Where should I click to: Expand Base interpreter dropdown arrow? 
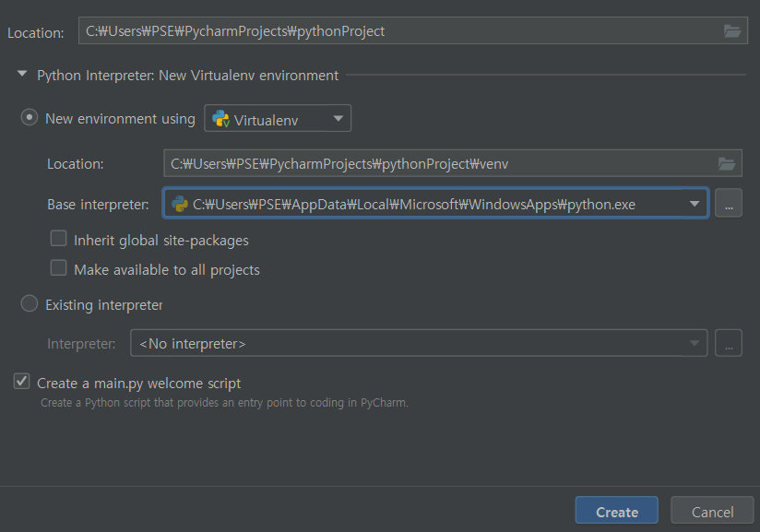coord(695,204)
